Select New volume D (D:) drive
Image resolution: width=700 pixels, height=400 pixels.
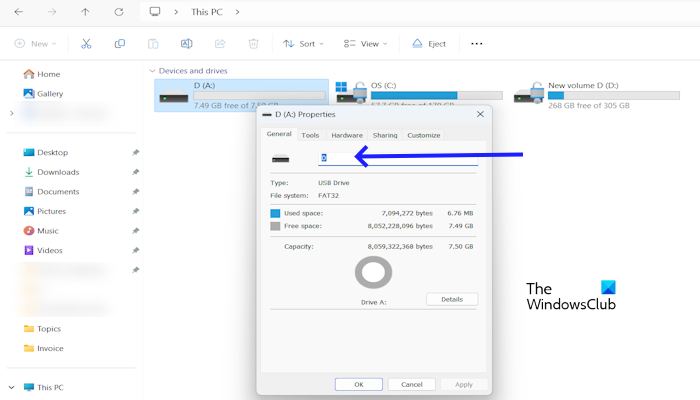[596, 95]
